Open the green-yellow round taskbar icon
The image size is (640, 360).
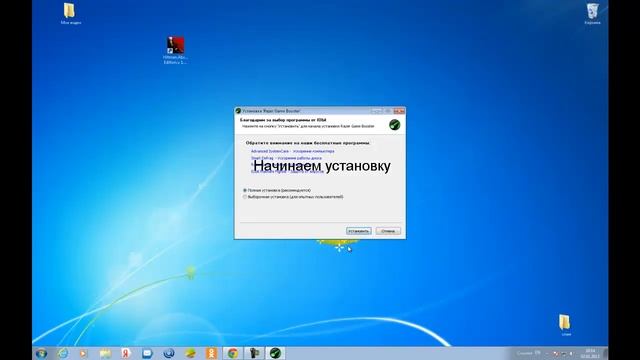click(x=190, y=353)
